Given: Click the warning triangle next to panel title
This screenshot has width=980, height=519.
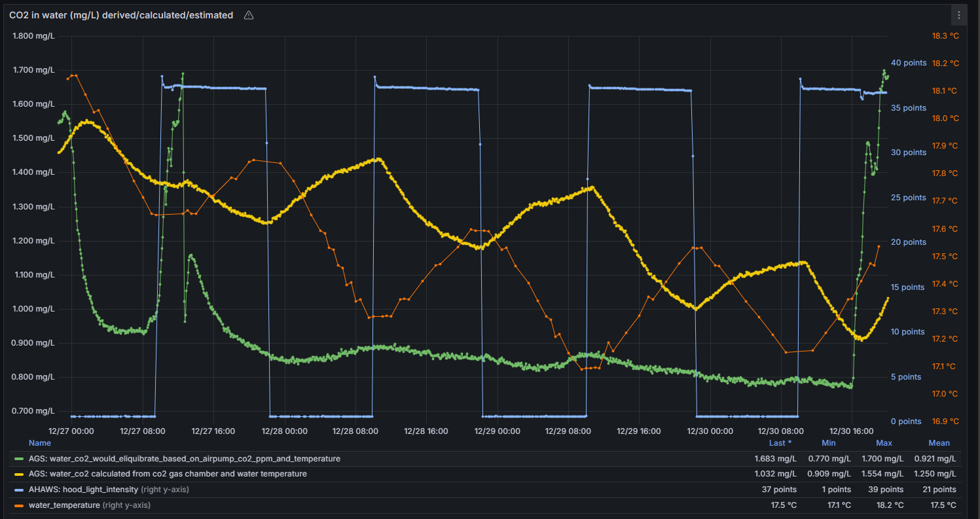Looking at the screenshot, I should pyautogui.click(x=249, y=15).
